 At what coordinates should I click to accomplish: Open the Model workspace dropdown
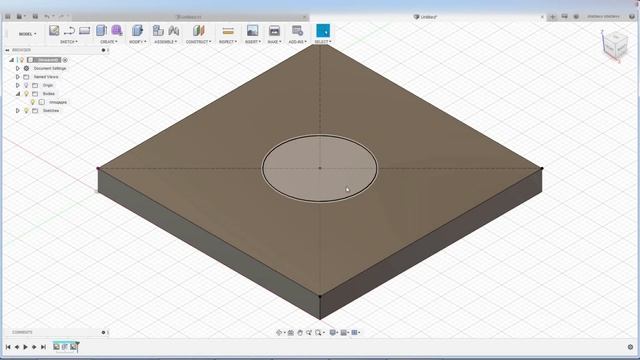[27, 34]
